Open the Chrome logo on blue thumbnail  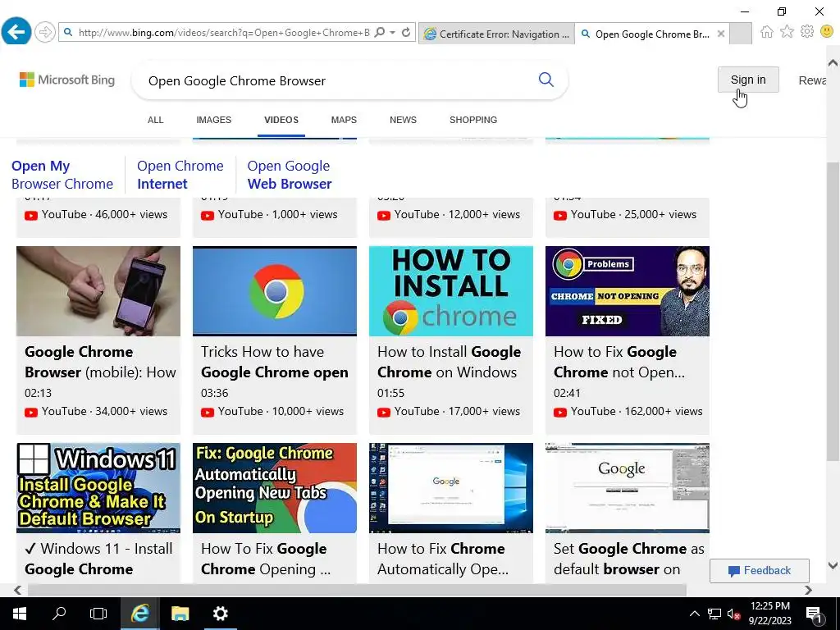tap(275, 291)
